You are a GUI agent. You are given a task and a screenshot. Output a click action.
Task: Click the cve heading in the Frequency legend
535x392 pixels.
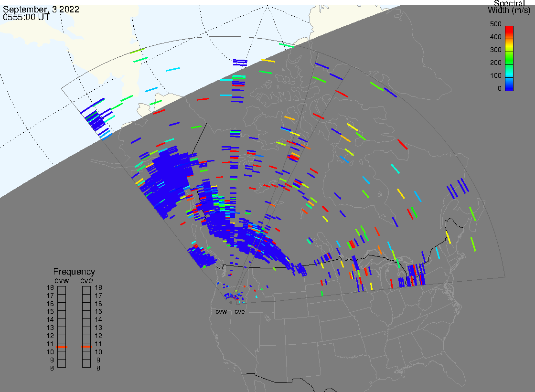point(86,280)
